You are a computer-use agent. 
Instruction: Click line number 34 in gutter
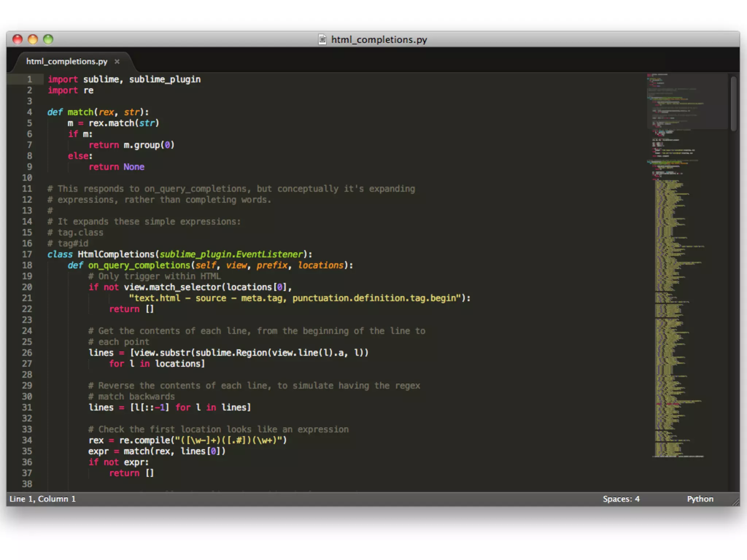coord(27,440)
